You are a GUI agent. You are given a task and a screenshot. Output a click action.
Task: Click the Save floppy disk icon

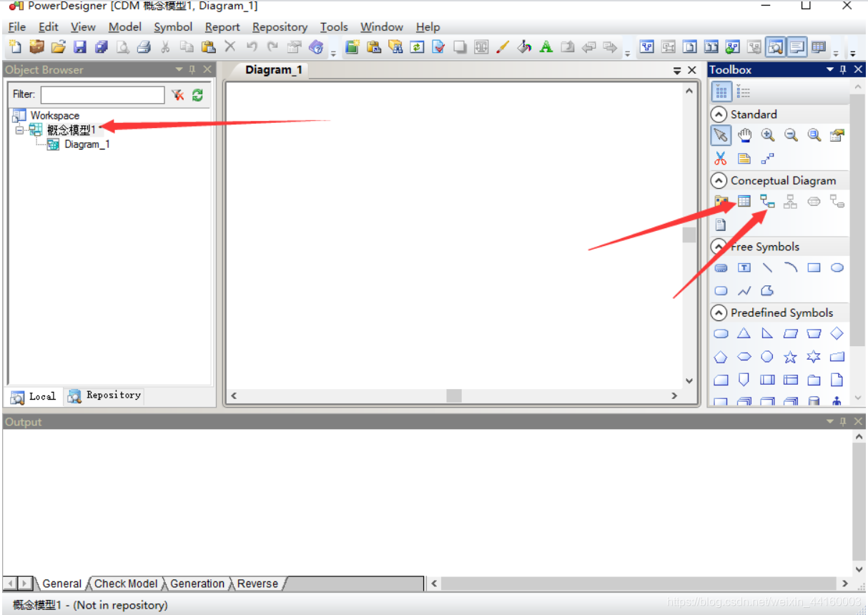pyautogui.click(x=80, y=47)
